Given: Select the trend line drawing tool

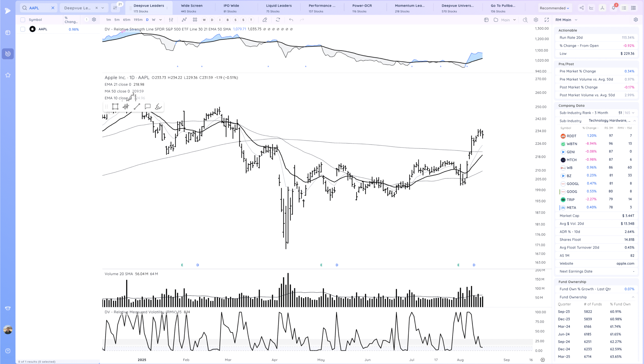Looking at the screenshot, I should tap(137, 107).
